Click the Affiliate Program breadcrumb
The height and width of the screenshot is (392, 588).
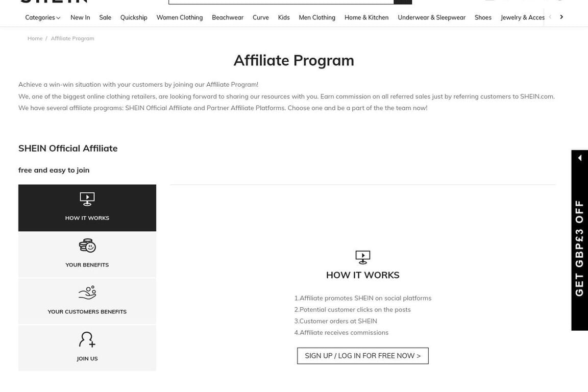pyautogui.click(x=72, y=38)
